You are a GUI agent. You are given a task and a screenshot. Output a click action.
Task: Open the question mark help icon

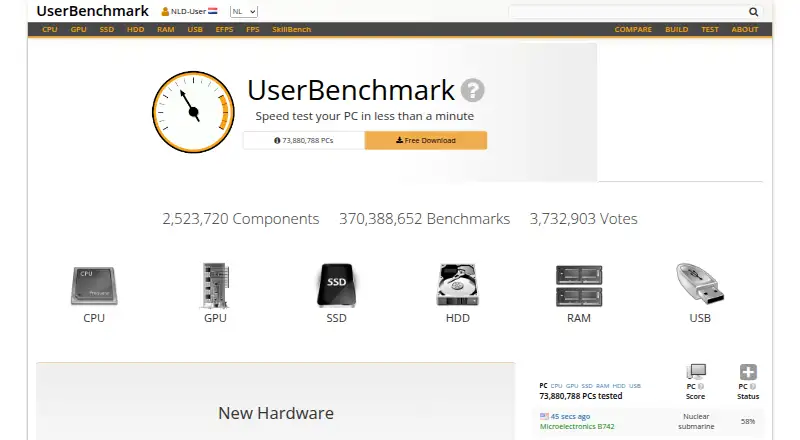coord(472,90)
